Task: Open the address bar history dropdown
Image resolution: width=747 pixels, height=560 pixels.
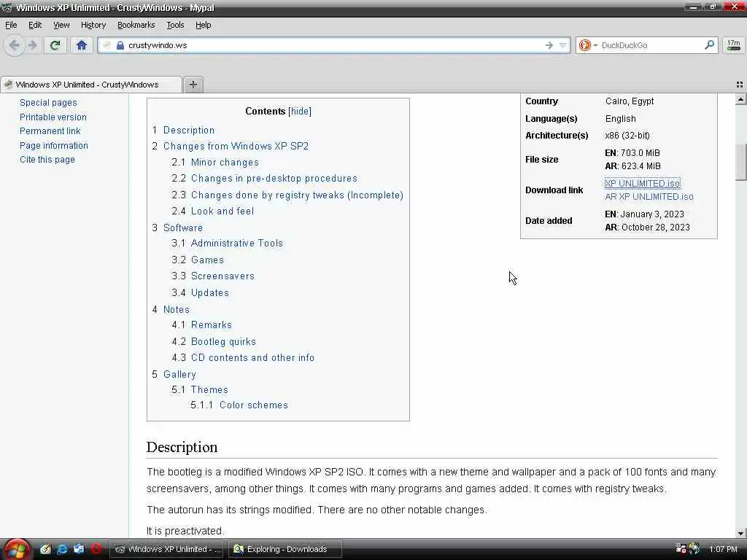Action: pos(562,45)
